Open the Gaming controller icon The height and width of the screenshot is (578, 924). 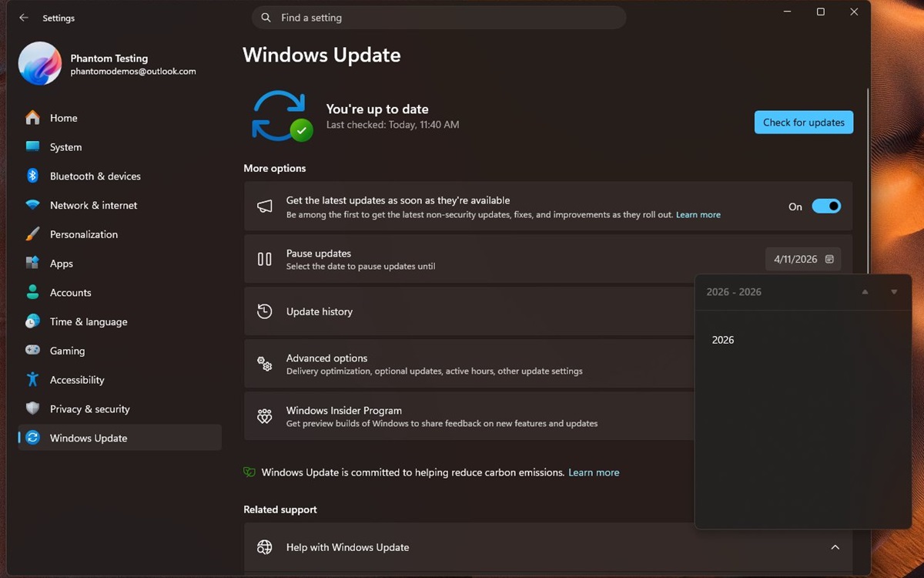(32, 351)
